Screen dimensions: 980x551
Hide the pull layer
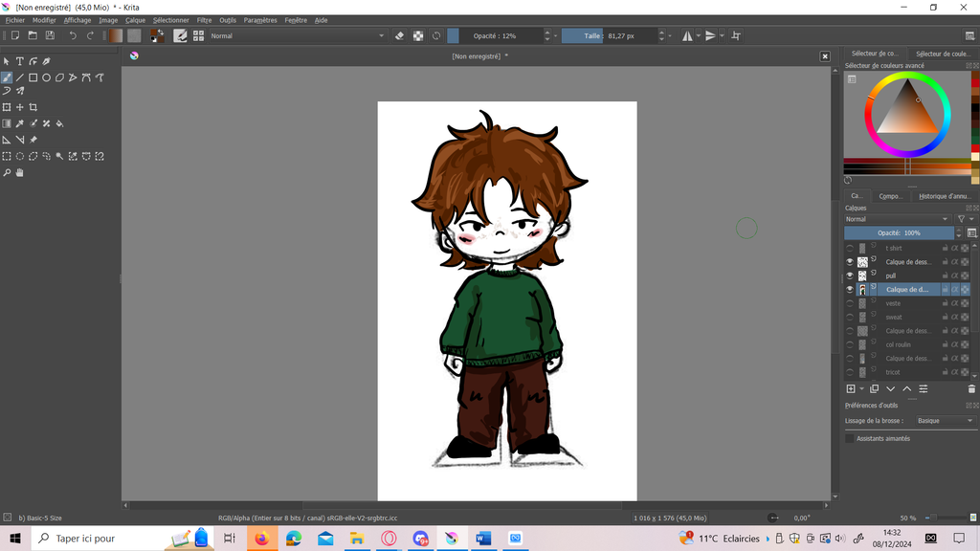[849, 275]
